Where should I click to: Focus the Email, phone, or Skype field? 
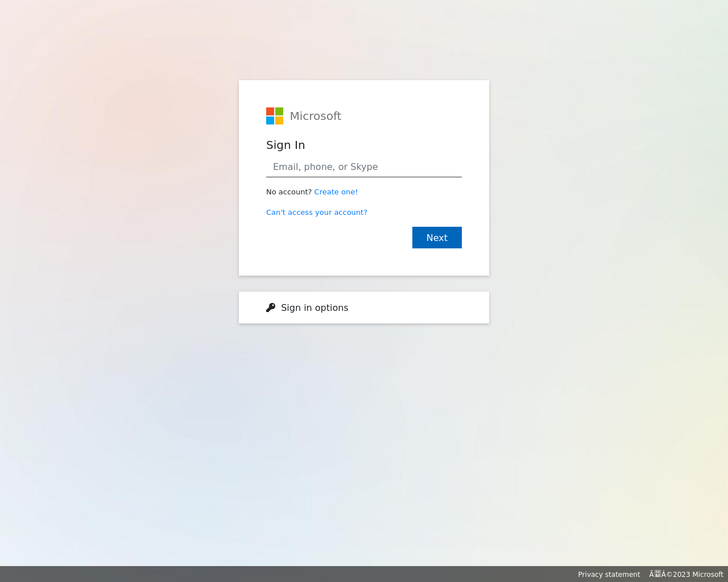click(364, 167)
